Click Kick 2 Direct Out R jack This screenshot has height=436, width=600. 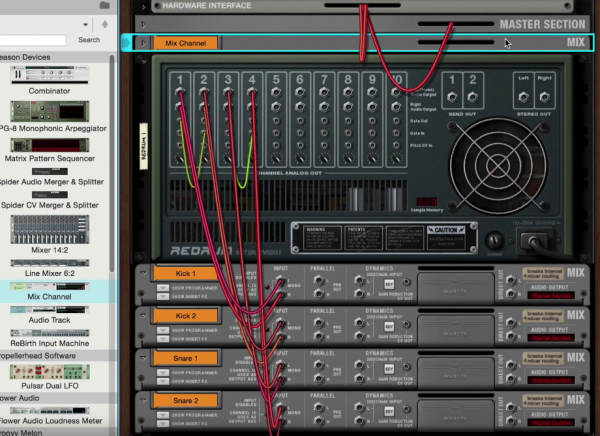pyautogui.click(x=510, y=336)
